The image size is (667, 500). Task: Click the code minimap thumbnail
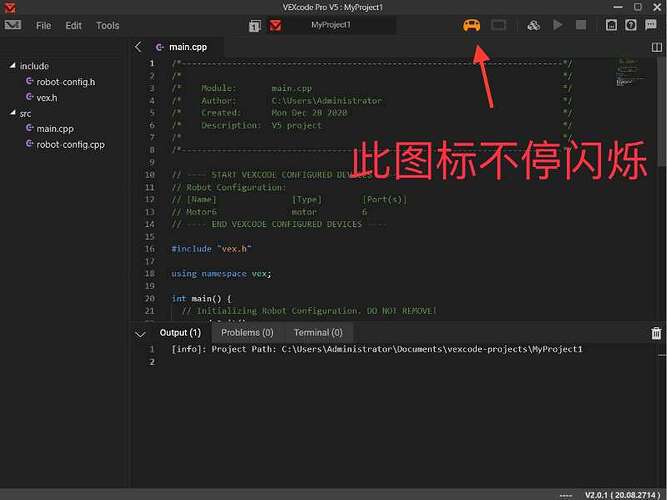(x=632, y=72)
